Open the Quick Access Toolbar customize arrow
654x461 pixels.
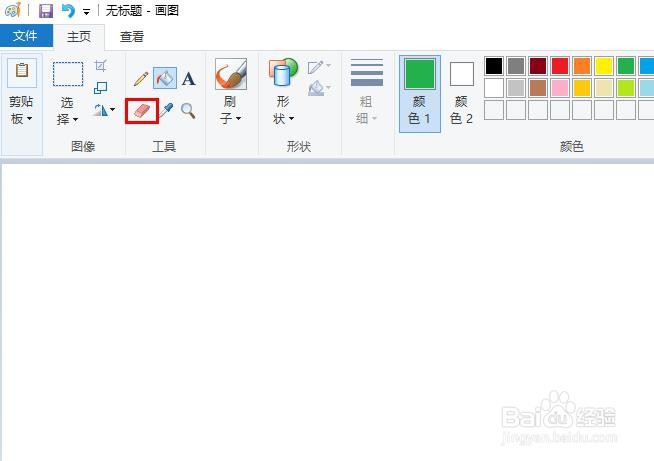(86, 12)
